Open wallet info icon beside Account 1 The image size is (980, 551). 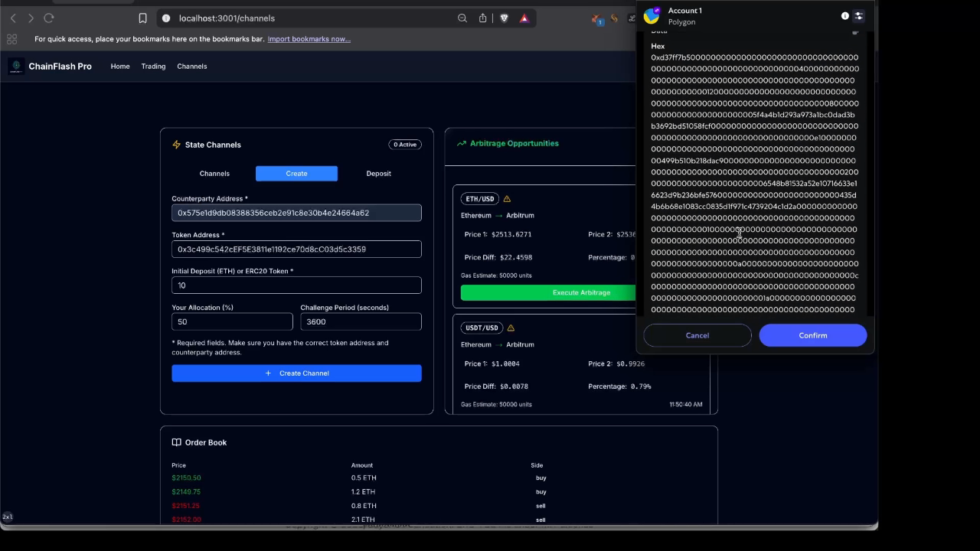pyautogui.click(x=845, y=15)
